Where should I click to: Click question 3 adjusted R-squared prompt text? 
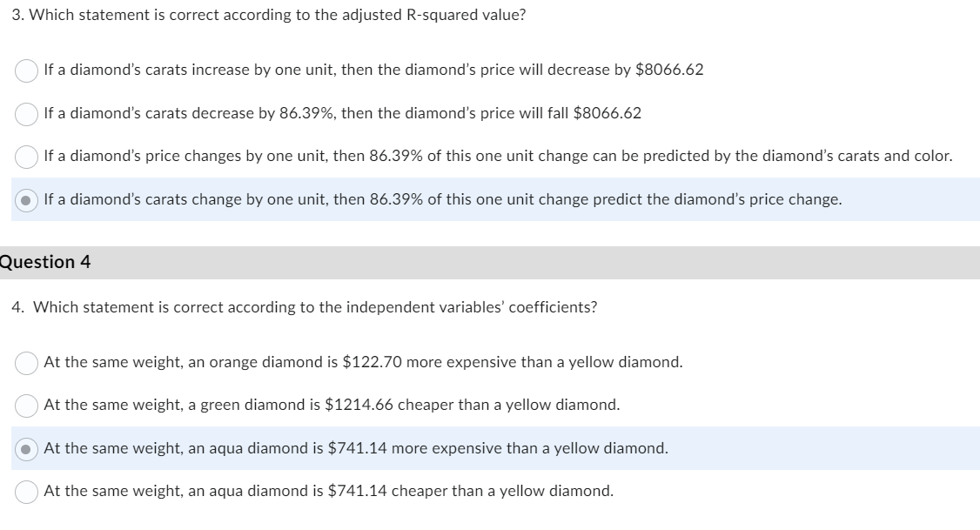pos(269,15)
